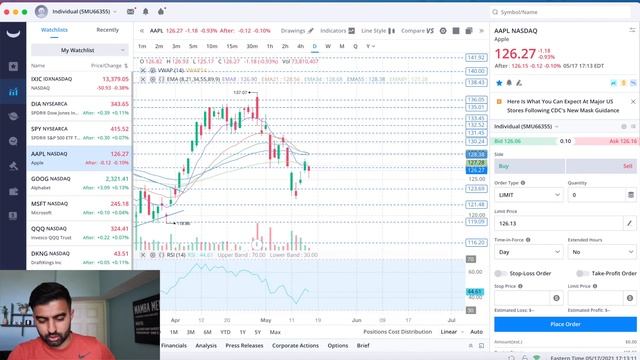Open the chart Stocks page in left sidebar
This screenshot has width=640, height=360.
click(x=13, y=92)
